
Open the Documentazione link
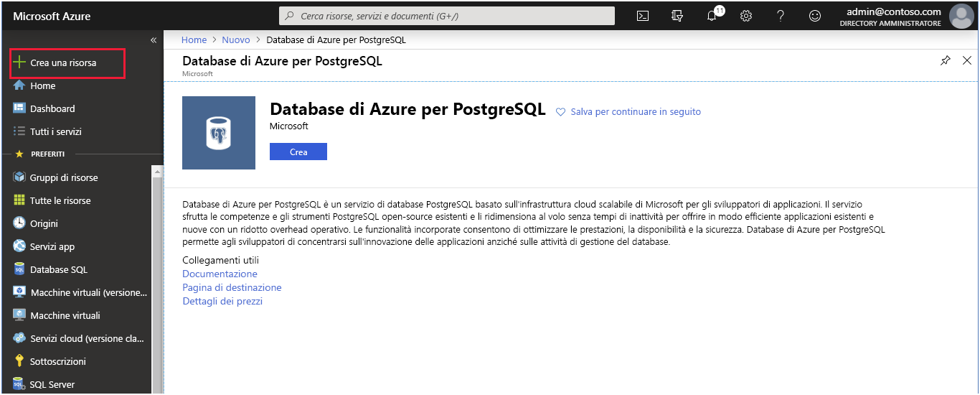(220, 274)
